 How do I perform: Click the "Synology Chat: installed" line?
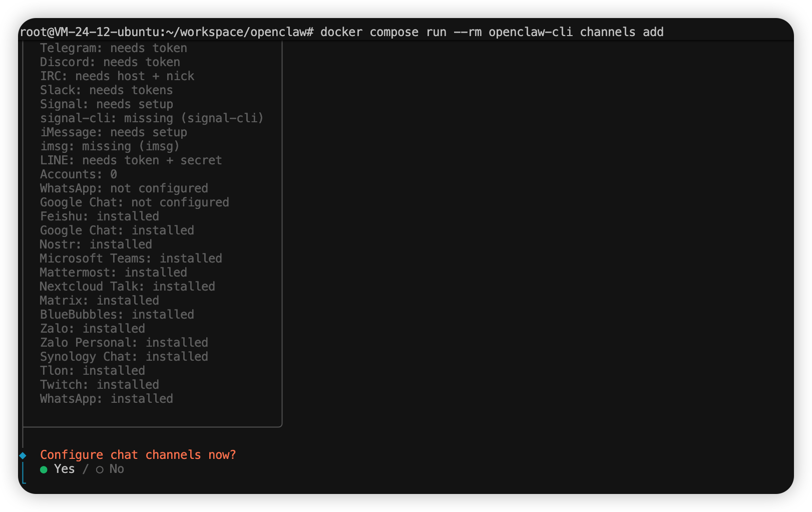click(124, 357)
